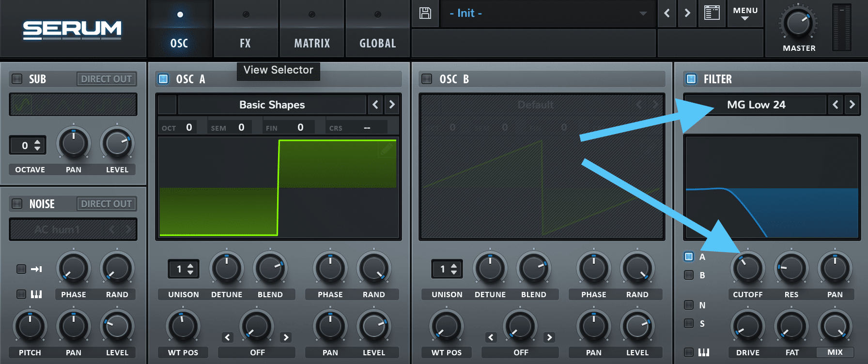
Task: Save preset with the floppy disk icon
Action: (425, 13)
